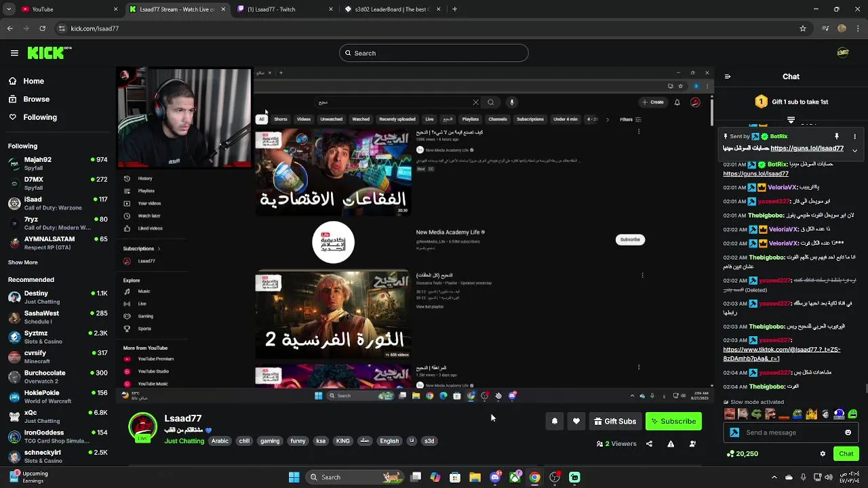
Task: Open the Kick user profile avatar
Action: (x=842, y=53)
